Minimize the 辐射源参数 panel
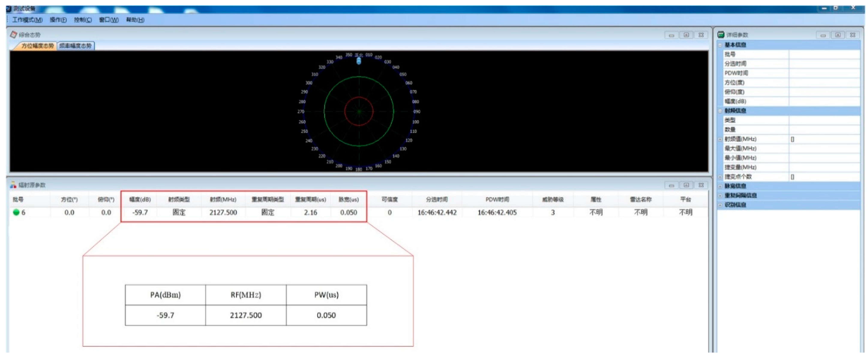Screen dimensions: 868x359 pyautogui.click(x=671, y=185)
